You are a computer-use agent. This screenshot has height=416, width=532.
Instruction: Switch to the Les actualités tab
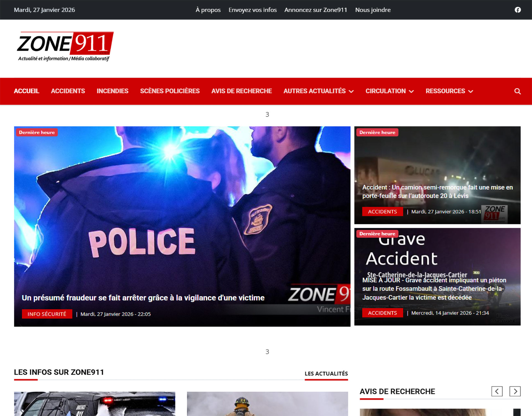click(x=326, y=374)
